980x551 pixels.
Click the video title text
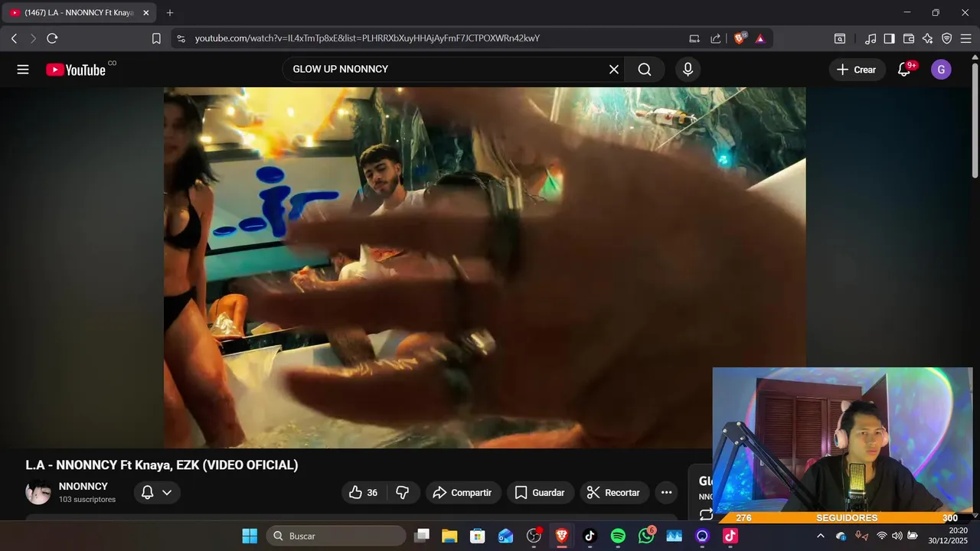[x=162, y=465]
